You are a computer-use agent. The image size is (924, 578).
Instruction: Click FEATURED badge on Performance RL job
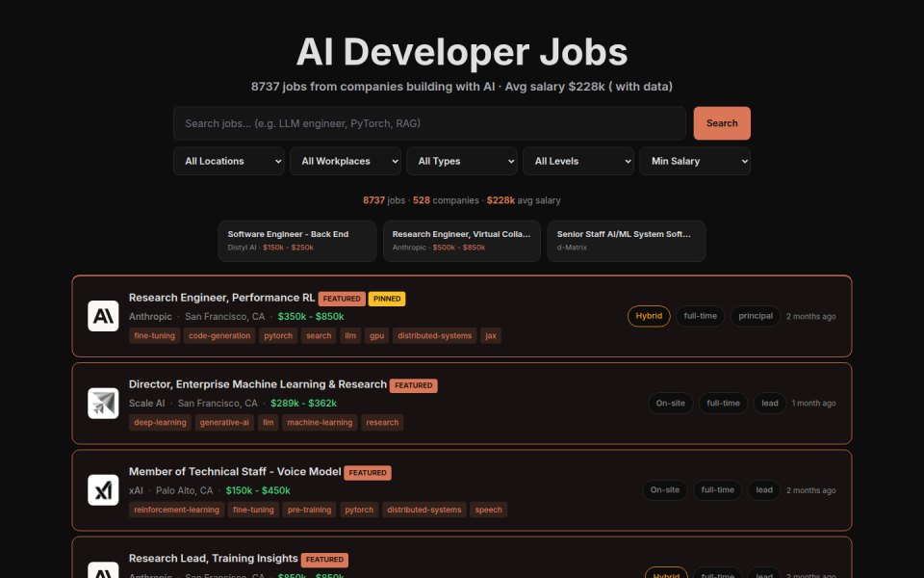coord(342,299)
